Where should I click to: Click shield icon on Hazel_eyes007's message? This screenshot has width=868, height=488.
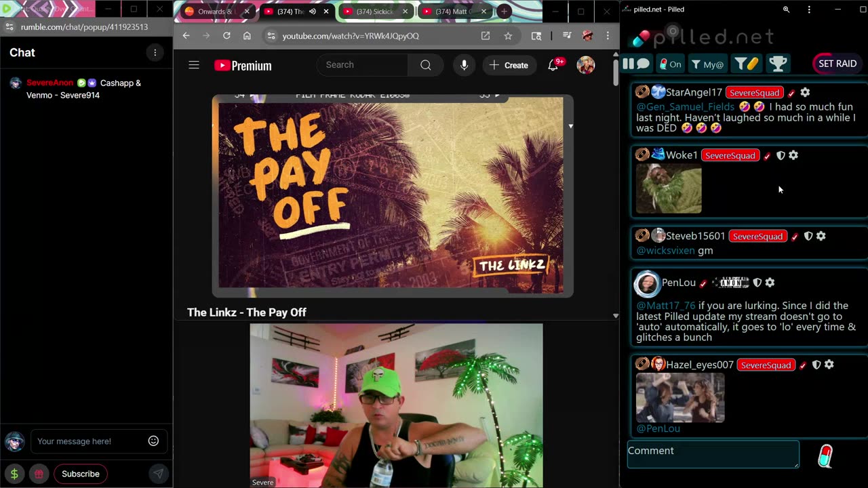click(816, 365)
